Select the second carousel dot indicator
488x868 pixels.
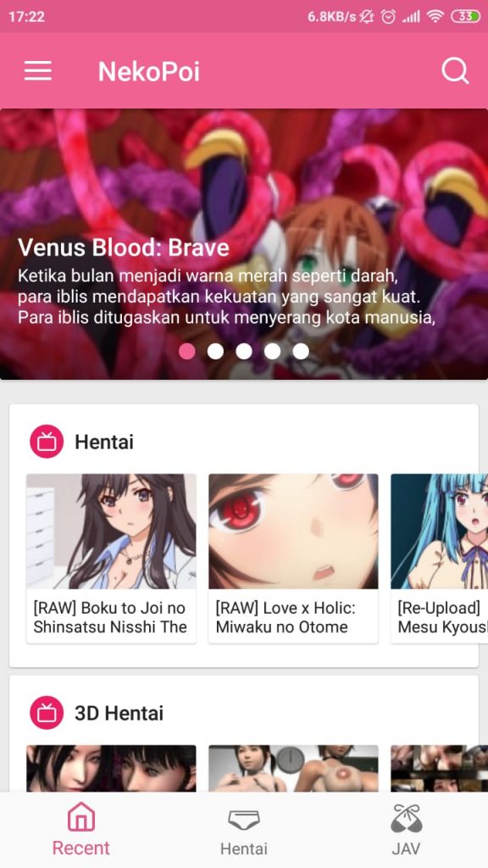coord(216,351)
